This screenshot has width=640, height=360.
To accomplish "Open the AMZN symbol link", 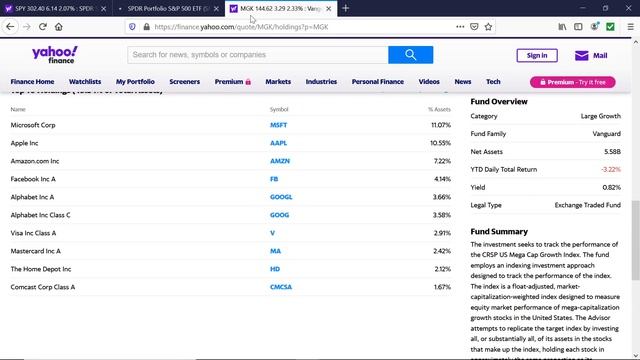I will [x=280, y=161].
